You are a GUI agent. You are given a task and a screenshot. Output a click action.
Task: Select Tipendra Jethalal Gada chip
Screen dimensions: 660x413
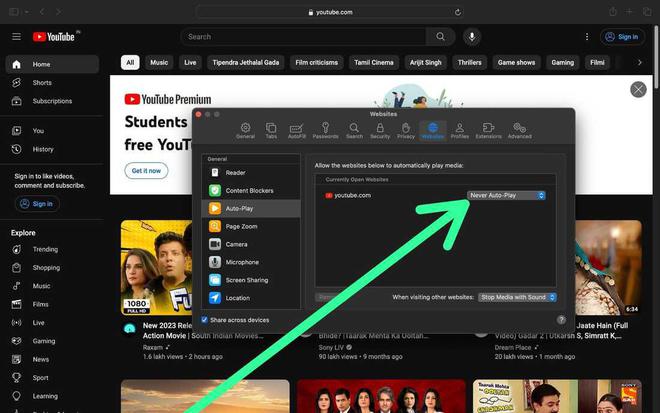click(246, 62)
